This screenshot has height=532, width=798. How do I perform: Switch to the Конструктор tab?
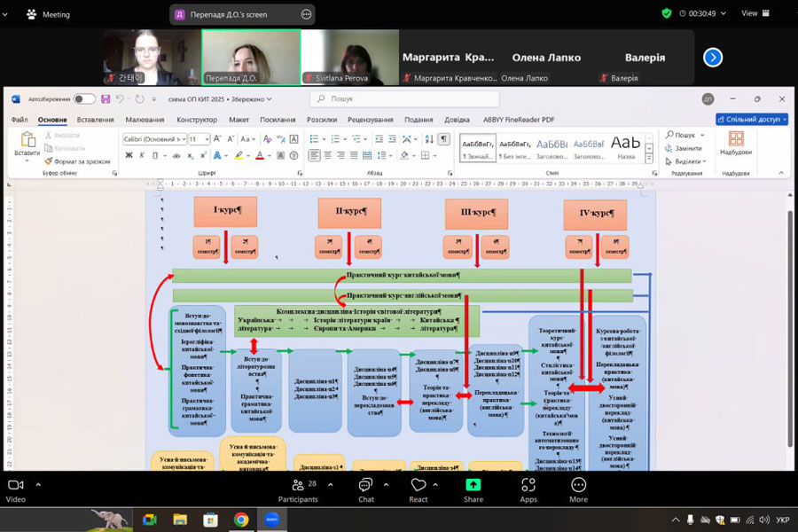(x=197, y=119)
